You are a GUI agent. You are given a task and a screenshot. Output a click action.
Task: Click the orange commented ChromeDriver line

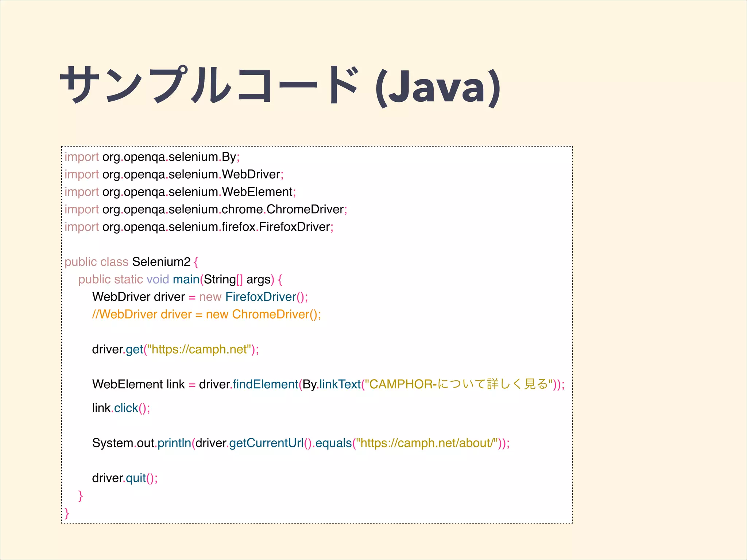206,315
